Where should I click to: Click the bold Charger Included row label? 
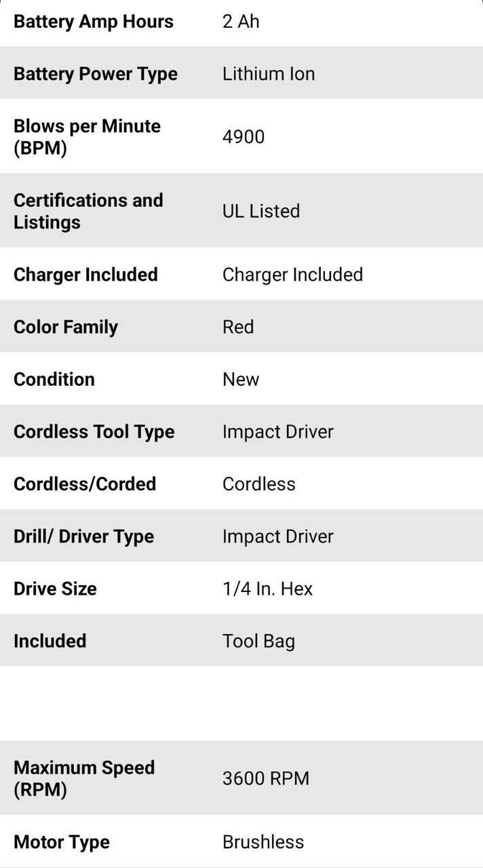(x=85, y=275)
